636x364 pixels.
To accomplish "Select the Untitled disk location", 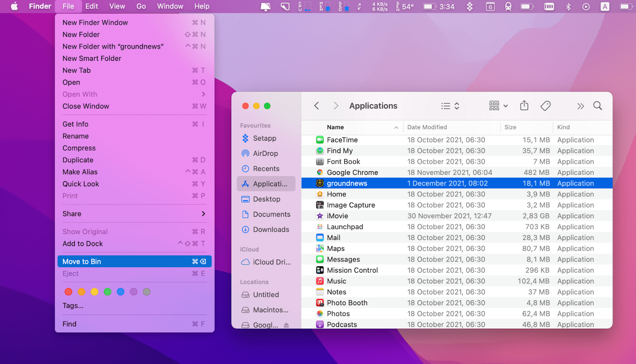I will (x=266, y=295).
